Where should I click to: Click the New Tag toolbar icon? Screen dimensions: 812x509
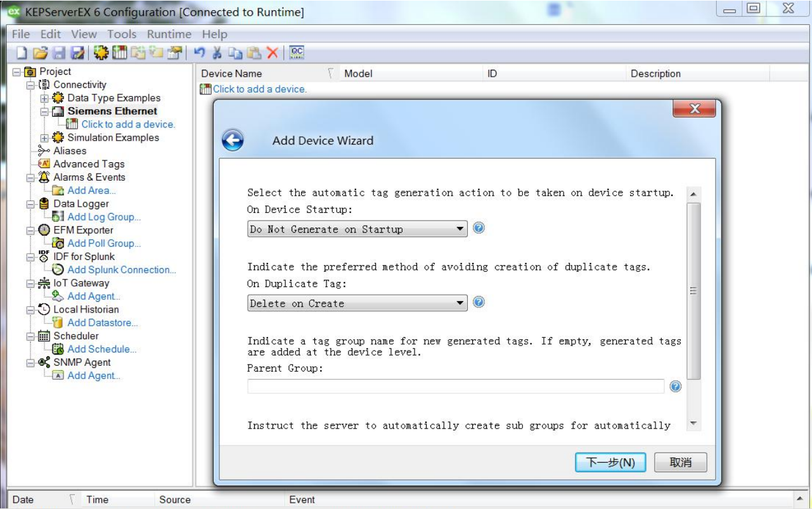(156, 53)
